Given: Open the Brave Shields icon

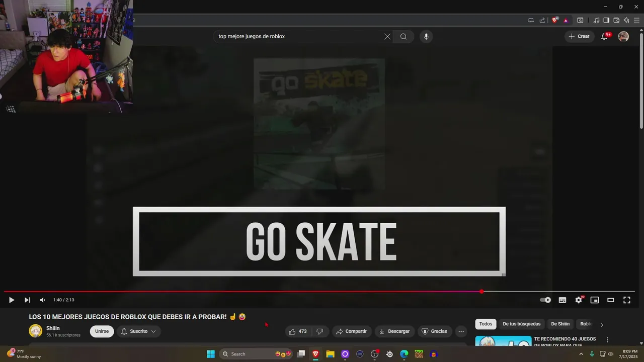Looking at the screenshot, I should coord(555,20).
